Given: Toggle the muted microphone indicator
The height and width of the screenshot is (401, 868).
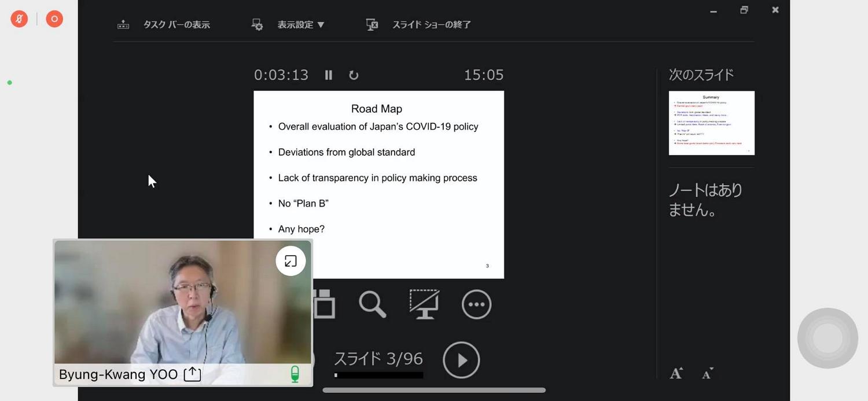Looking at the screenshot, I should click(x=19, y=19).
